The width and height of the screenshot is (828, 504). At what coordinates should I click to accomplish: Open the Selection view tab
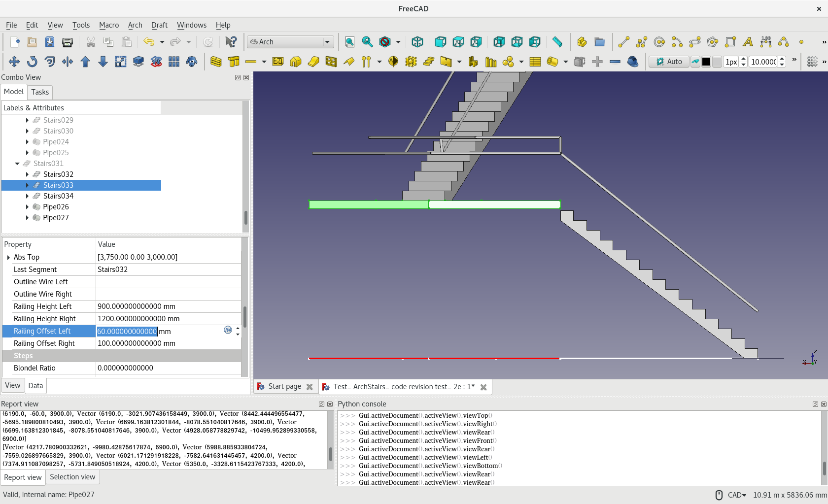(x=72, y=477)
